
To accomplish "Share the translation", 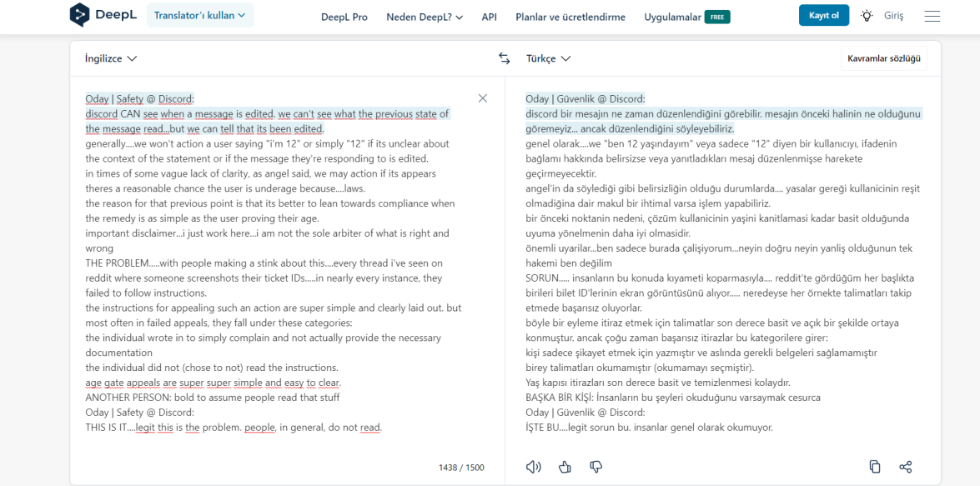I will [x=906, y=467].
